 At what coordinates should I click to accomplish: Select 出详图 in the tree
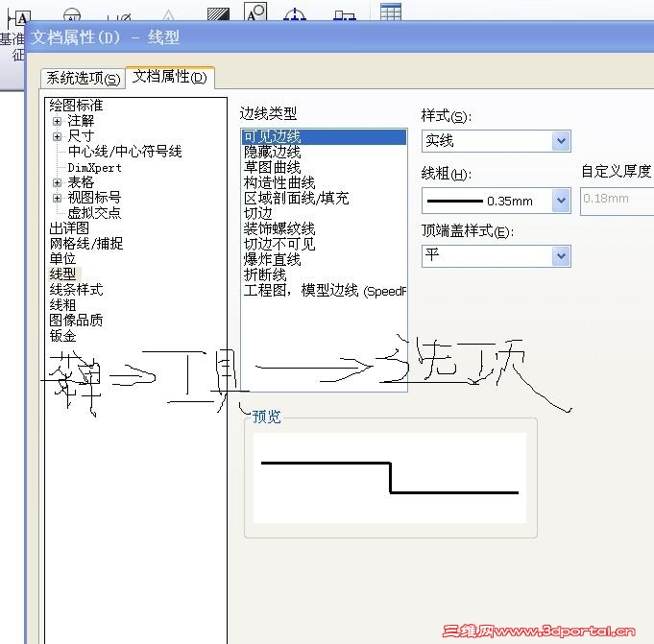69,228
